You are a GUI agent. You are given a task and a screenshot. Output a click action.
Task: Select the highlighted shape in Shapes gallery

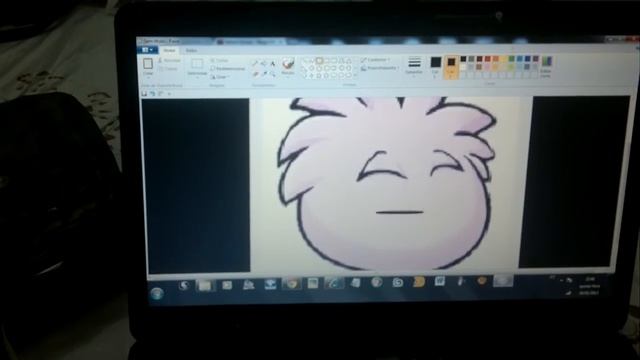coord(319,61)
